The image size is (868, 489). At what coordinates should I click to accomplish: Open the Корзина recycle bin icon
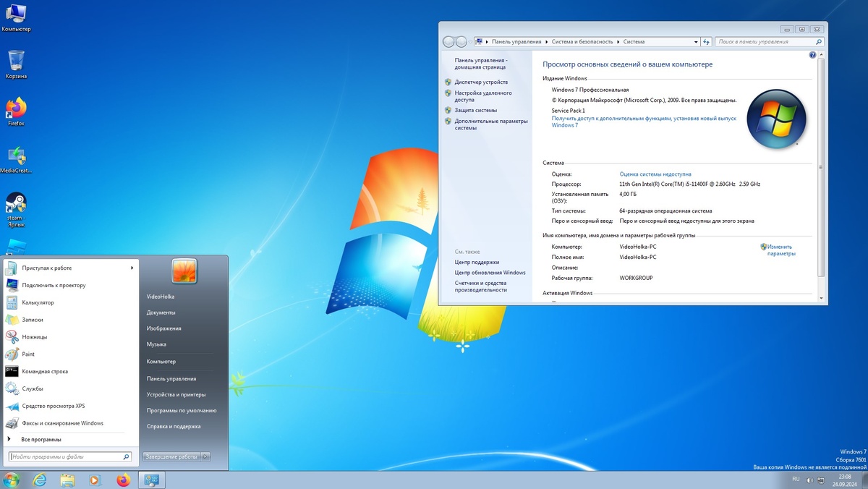pyautogui.click(x=16, y=64)
